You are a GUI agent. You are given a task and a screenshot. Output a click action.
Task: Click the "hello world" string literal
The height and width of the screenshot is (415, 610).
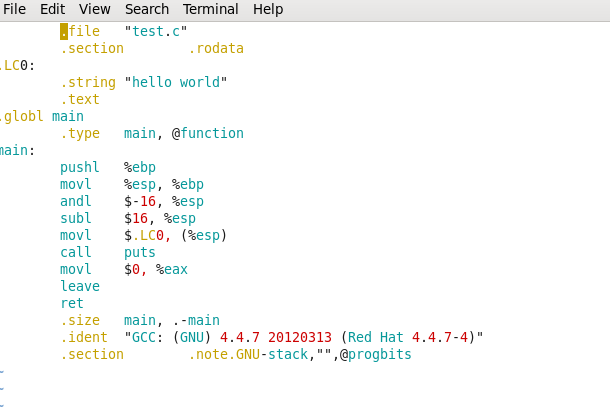tap(175, 82)
